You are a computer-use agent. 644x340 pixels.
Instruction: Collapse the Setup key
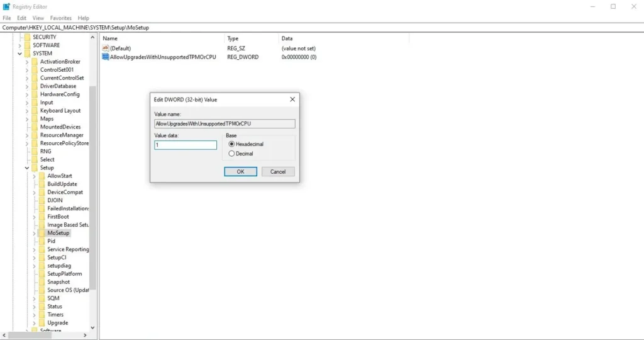pos(27,167)
